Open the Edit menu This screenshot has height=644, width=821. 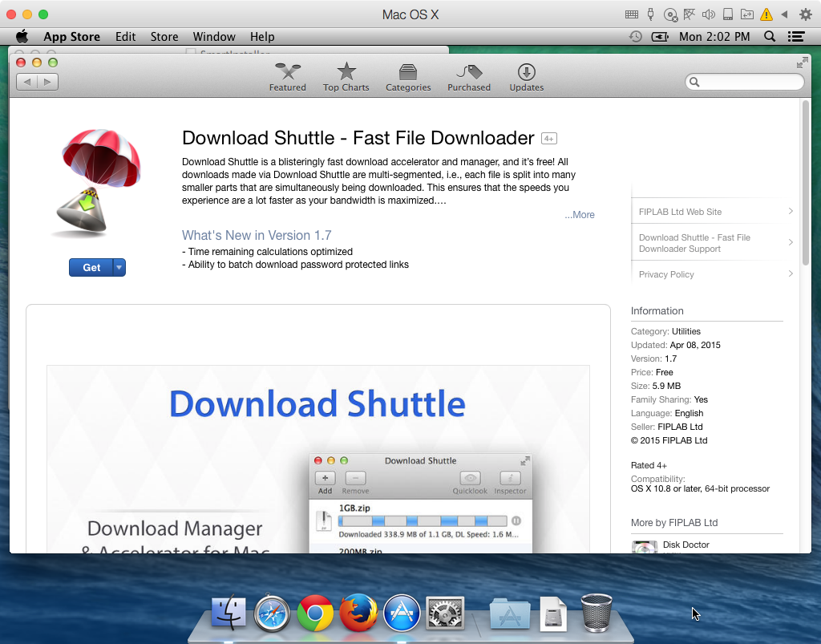pyautogui.click(x=125, y=37)
